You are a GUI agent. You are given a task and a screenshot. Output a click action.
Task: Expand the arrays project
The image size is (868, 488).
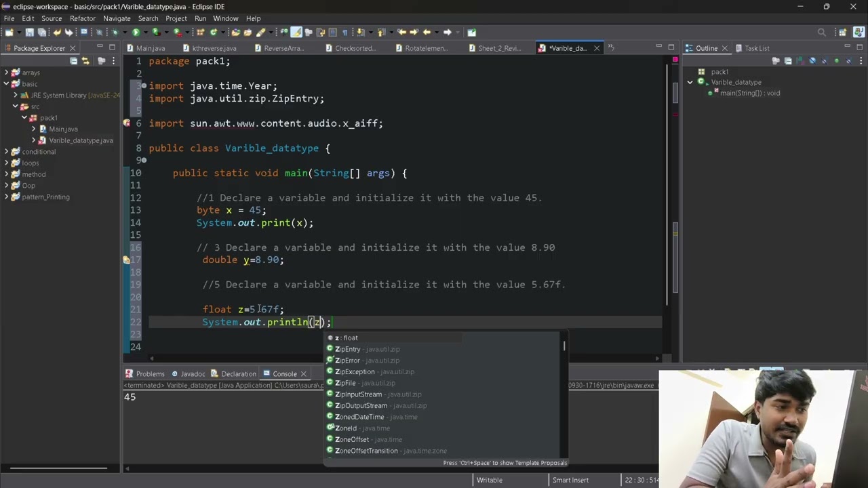(x=7, y=73)
